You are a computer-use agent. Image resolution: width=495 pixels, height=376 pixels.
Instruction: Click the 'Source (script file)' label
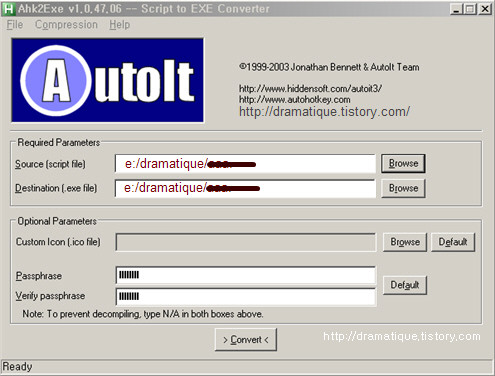(50, 164)
